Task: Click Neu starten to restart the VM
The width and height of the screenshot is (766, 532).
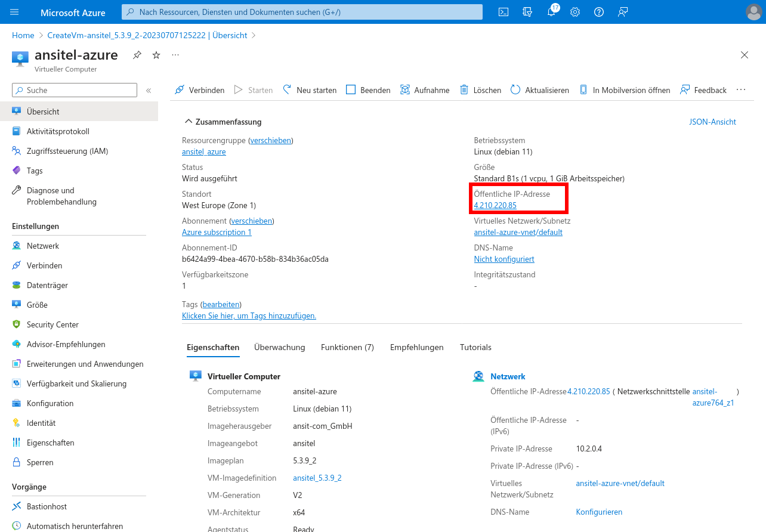Action: click(310, 90)
